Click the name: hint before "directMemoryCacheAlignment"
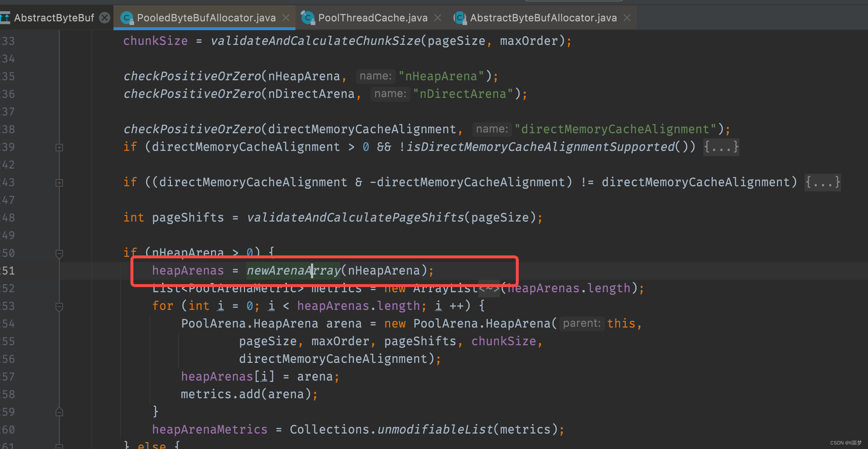Screen dimensions: 868x449 point(492,129)
